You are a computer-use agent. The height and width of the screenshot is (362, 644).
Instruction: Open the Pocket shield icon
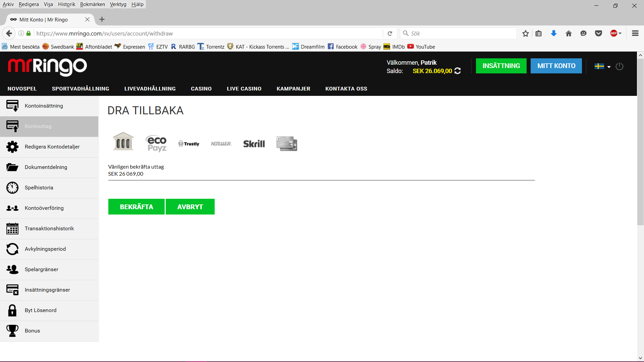(x=598, y=34)
